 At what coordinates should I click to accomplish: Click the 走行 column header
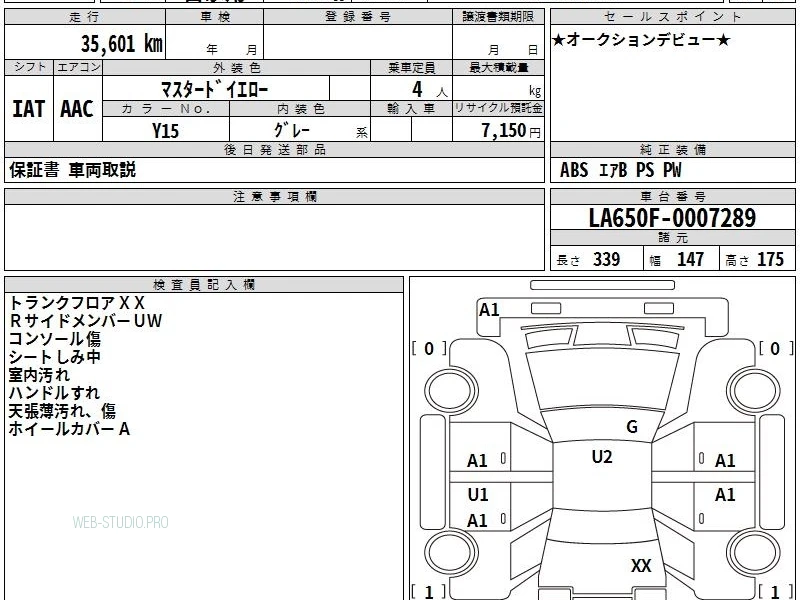(85, 17)
